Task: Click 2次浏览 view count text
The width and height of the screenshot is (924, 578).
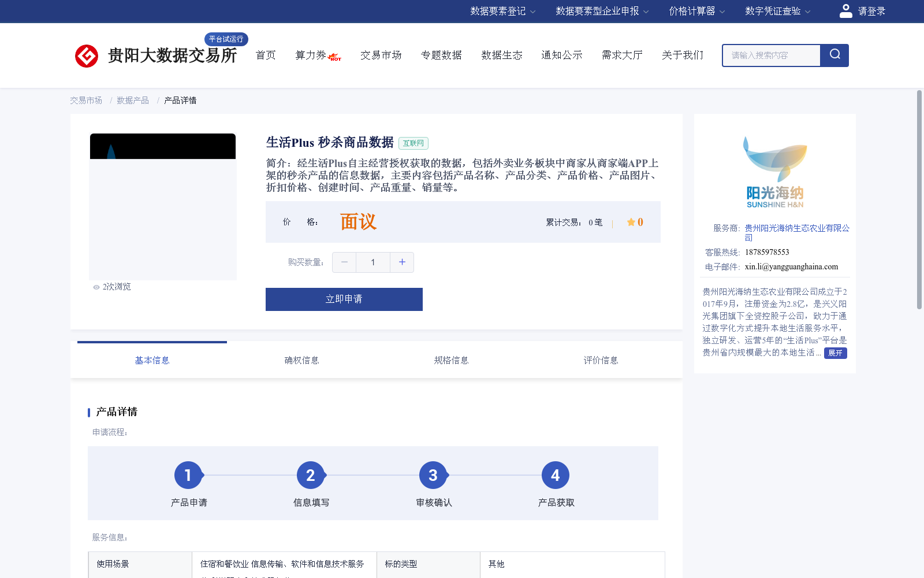Action: (117, 287)
